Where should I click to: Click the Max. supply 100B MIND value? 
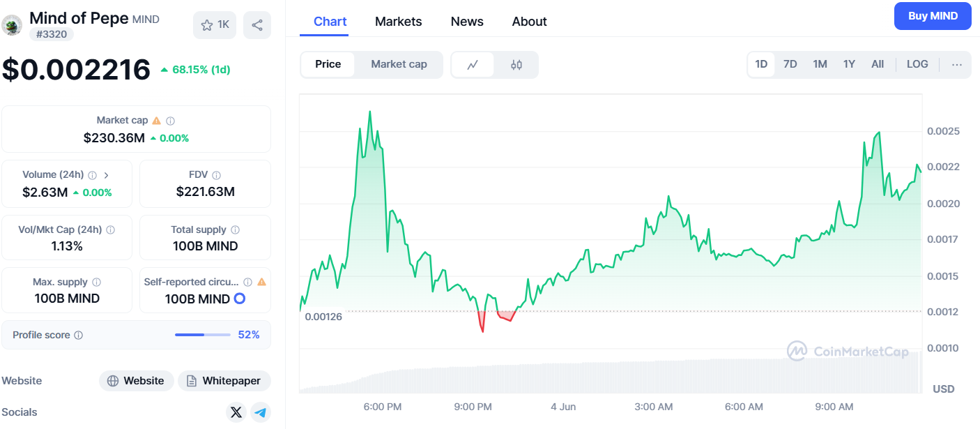(67, 299)
